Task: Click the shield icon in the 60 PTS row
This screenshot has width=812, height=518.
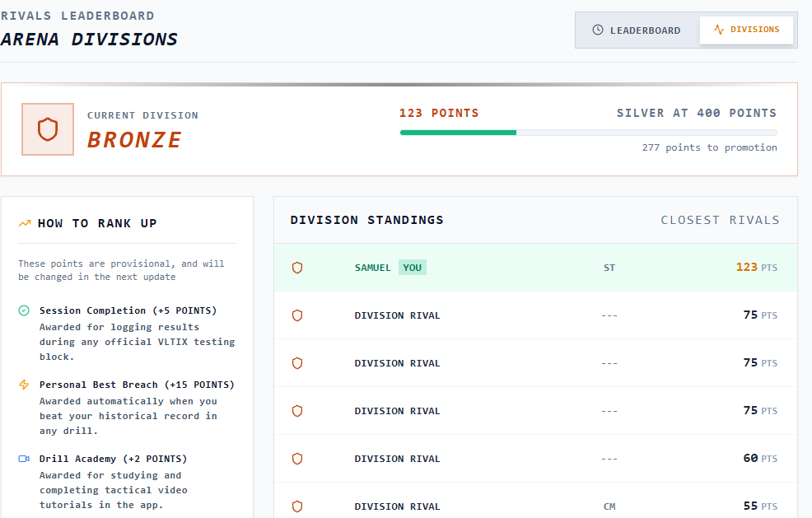Action: pyautogui.click(x=297, y=459)
